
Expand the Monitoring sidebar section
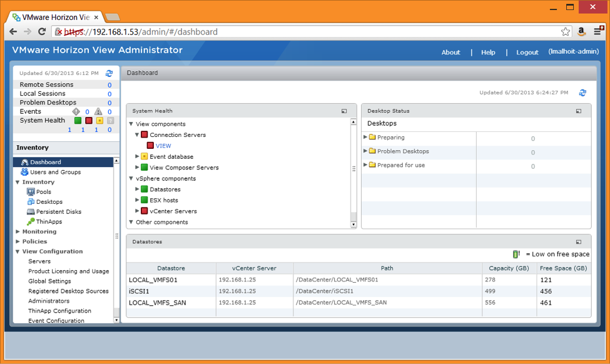[x=18, y=231]
